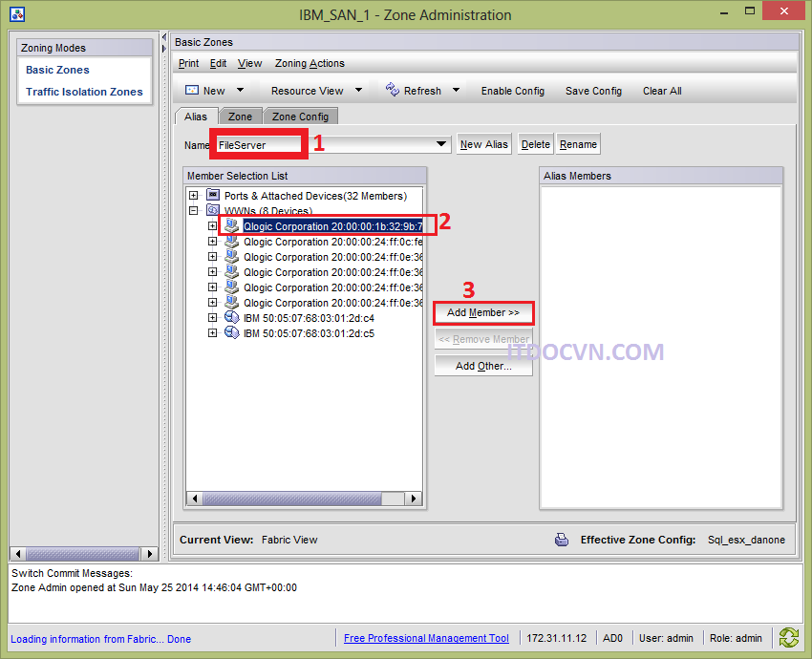The width and height of the screenshot is (812, 659).
Task: Open Free Professional Management Tool link
Action: [426, 638]
